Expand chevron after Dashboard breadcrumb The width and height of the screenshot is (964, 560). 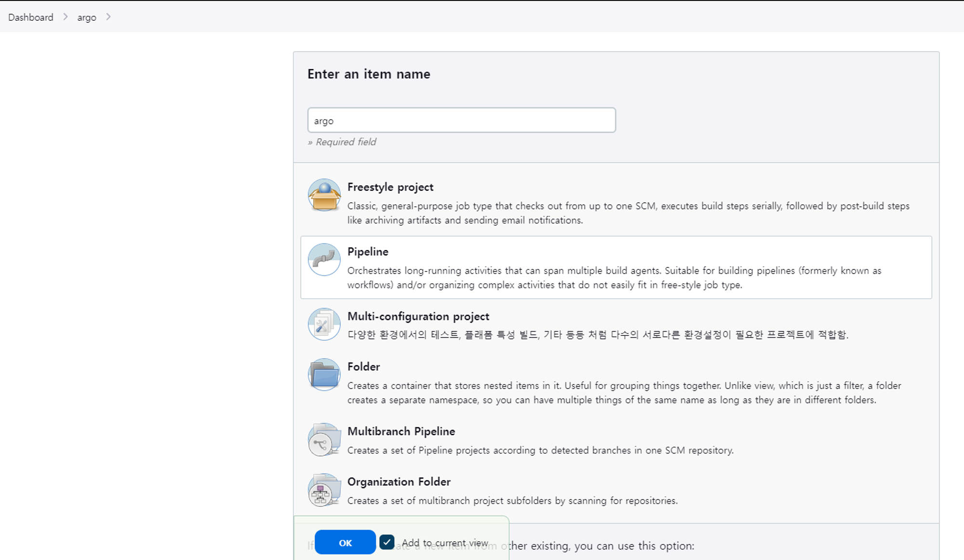[x=66, y=17]
